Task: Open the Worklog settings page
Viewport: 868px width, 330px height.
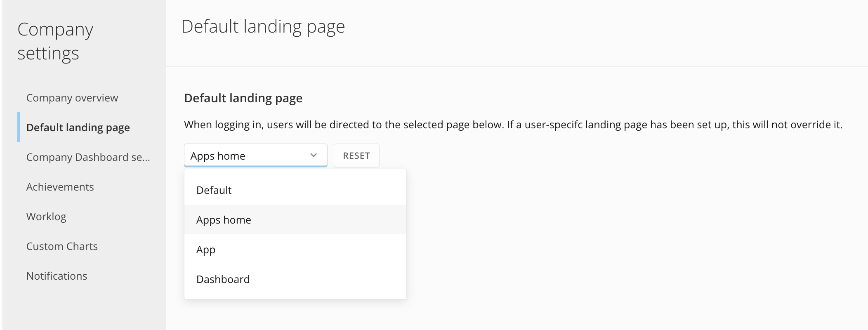Action: pos(46,217)
